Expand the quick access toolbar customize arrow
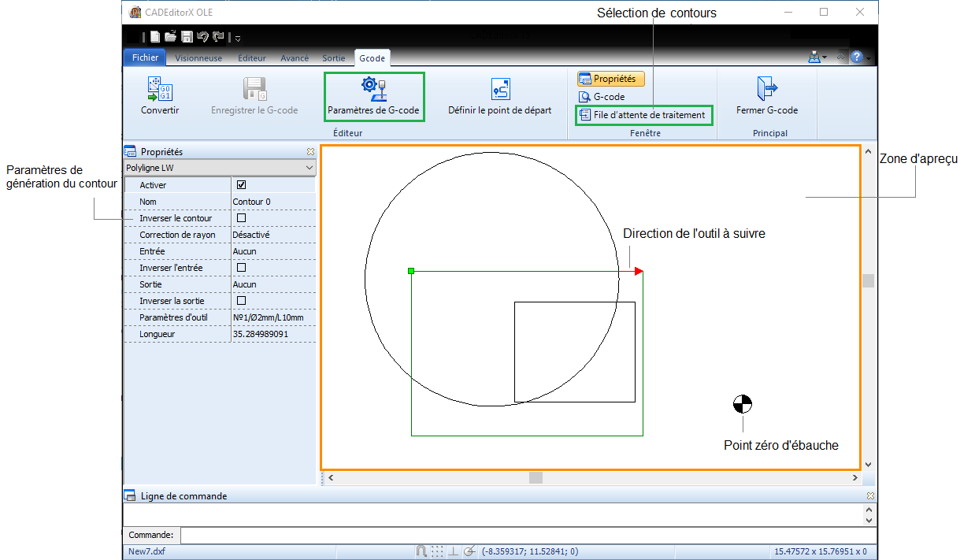This screenshot has height=560, width=960. tap(238, 37)
